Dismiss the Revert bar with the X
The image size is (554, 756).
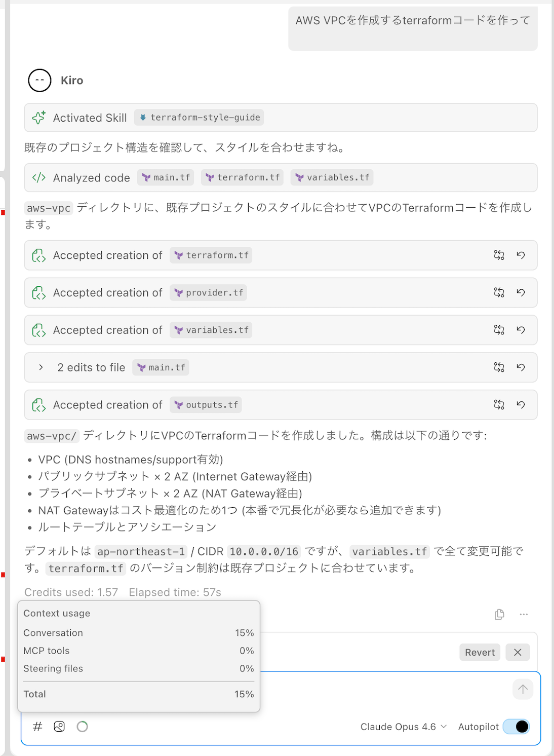tap(517, 652)
